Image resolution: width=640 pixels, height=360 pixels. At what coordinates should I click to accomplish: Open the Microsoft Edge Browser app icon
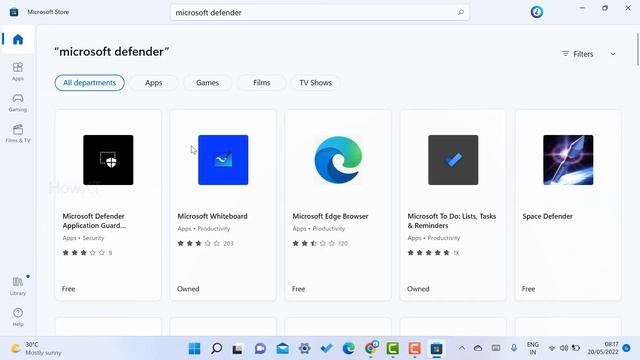(338, 160)
